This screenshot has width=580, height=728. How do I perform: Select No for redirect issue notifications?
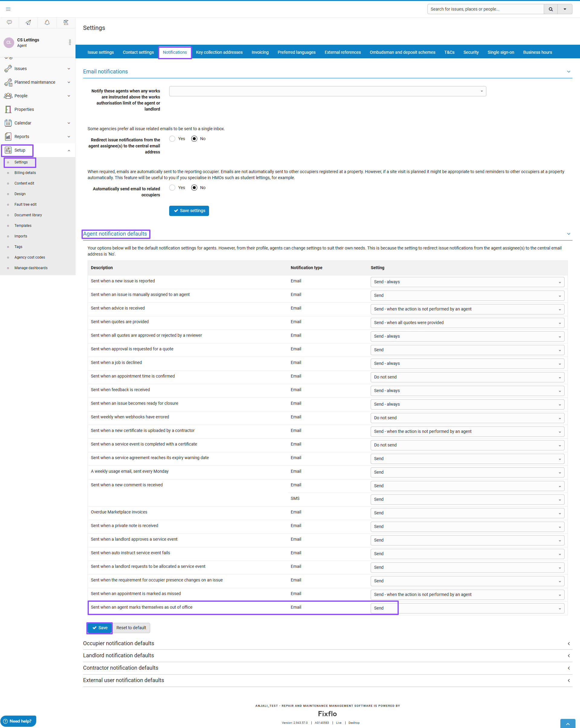[194, 139]
